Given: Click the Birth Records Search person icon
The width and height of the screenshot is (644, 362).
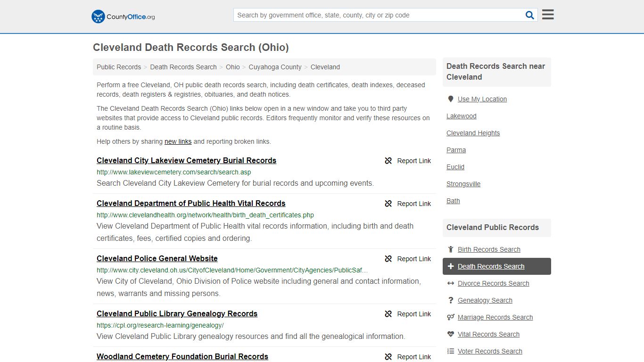Looking at the screenshot, I should [x=451, y=249].
